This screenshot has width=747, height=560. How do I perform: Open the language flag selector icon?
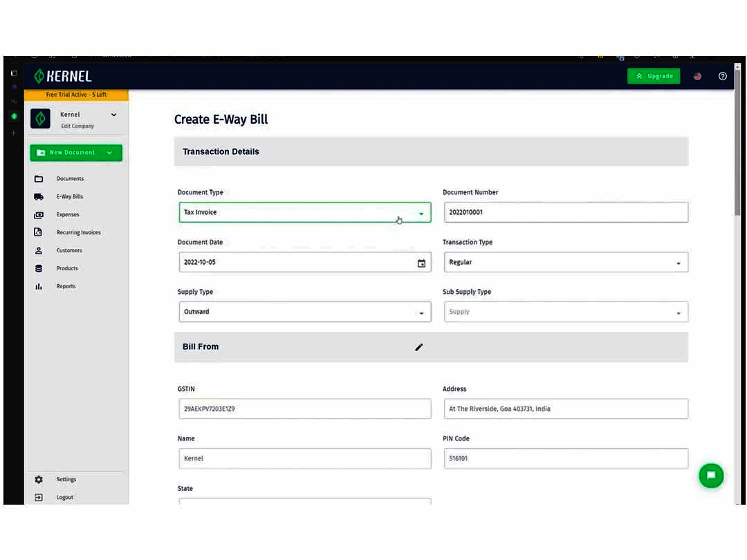point(697,76)
